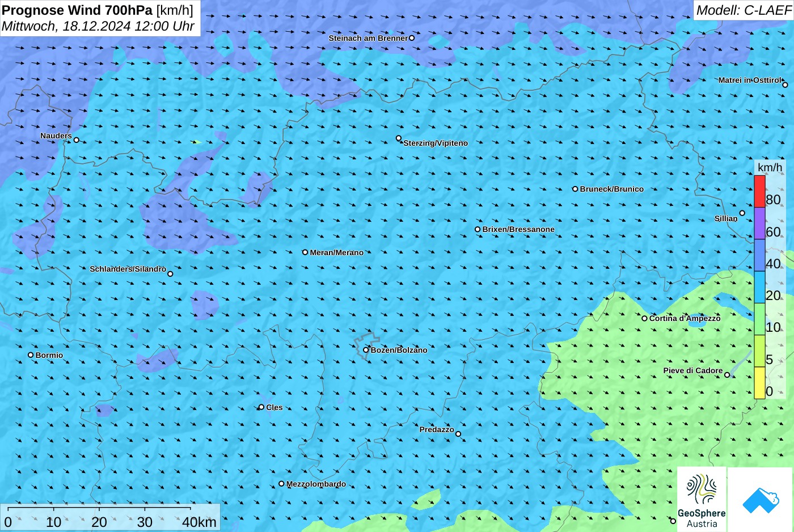Screen dimensions: 794x532
Task: Click the 'Meran/Merano' label text
Action: [337, 252]
